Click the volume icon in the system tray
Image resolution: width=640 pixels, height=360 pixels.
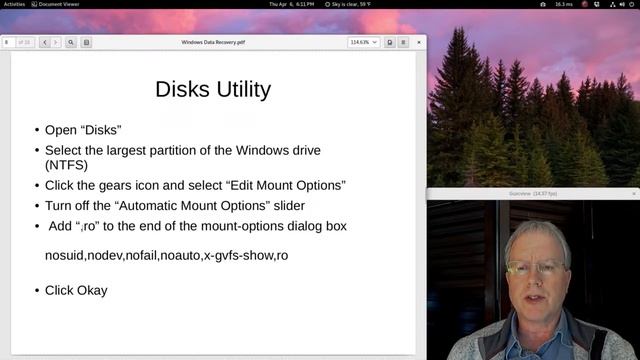pos(622,4)
